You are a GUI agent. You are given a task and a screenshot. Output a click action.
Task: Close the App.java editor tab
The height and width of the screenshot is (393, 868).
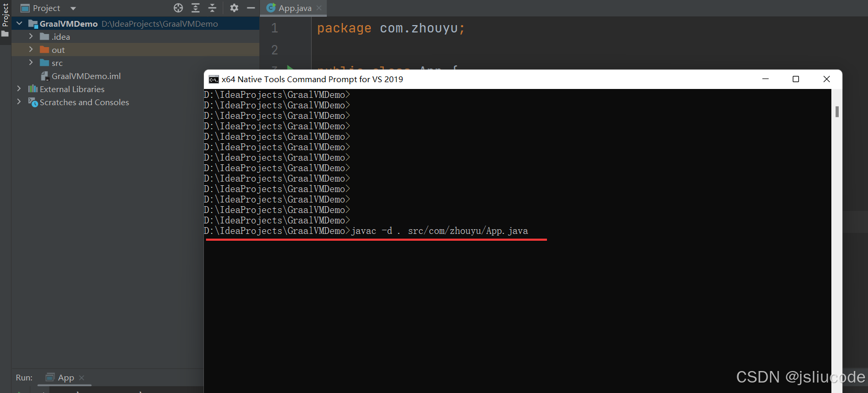point(319,8)
